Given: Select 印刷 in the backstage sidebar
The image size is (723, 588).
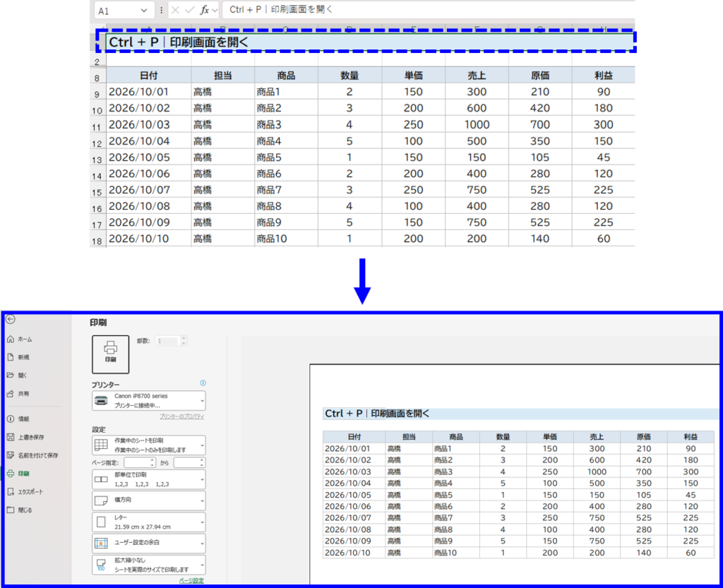Looking at the screenshot, I should [18, 473].
